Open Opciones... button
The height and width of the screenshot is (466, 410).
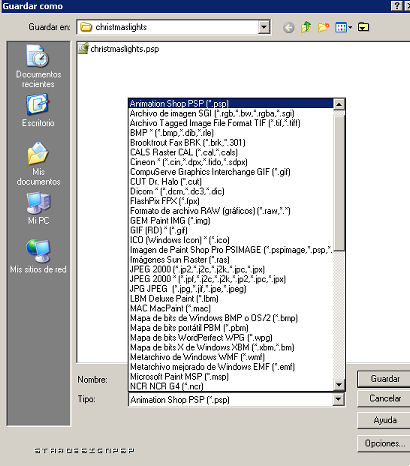(x=385, y=444)
